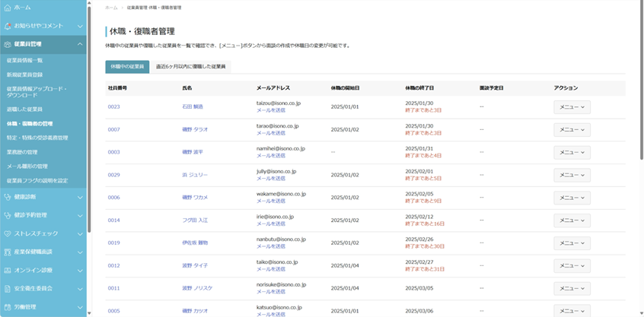Click the sidebar scroll-down arrow
Viewport: 644px width, 317px height.
coord(89,314)
